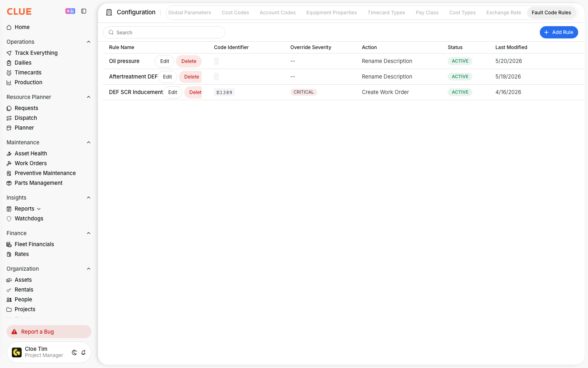Switch to Global Parameters tab

(189, 13)
